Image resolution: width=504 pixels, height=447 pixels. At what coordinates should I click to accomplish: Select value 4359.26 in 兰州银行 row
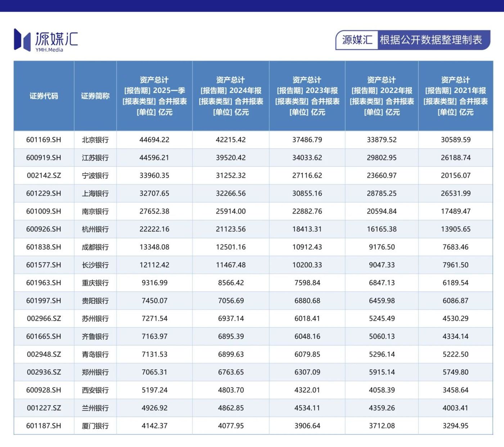[x=382, y=408]
